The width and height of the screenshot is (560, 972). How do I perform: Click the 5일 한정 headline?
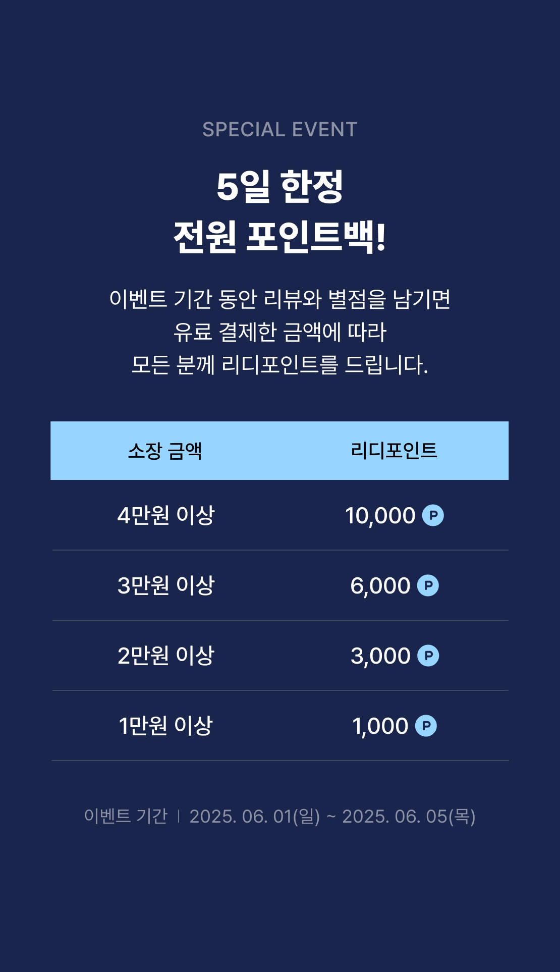point(280,187)
